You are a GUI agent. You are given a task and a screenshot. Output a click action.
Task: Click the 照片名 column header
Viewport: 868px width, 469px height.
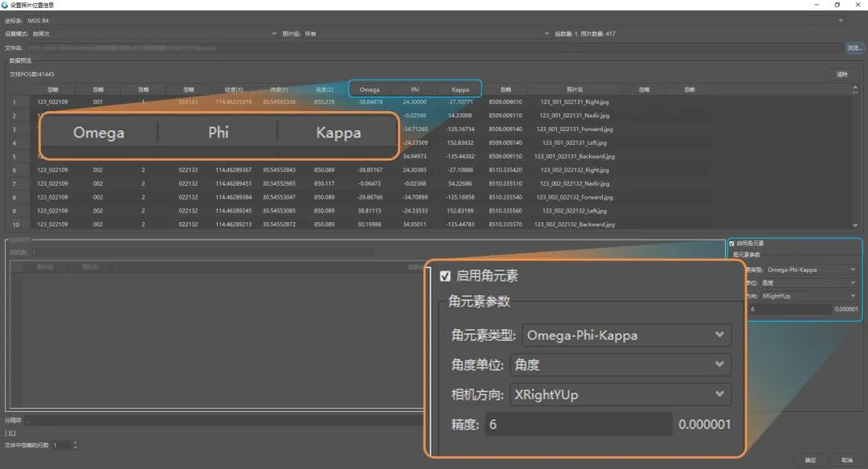pos(575,89)
